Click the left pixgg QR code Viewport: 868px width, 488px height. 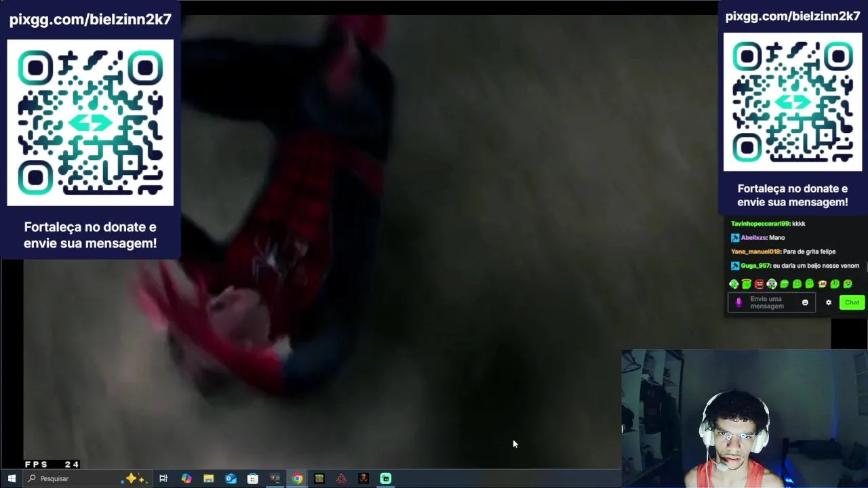(x=90, y=123)
